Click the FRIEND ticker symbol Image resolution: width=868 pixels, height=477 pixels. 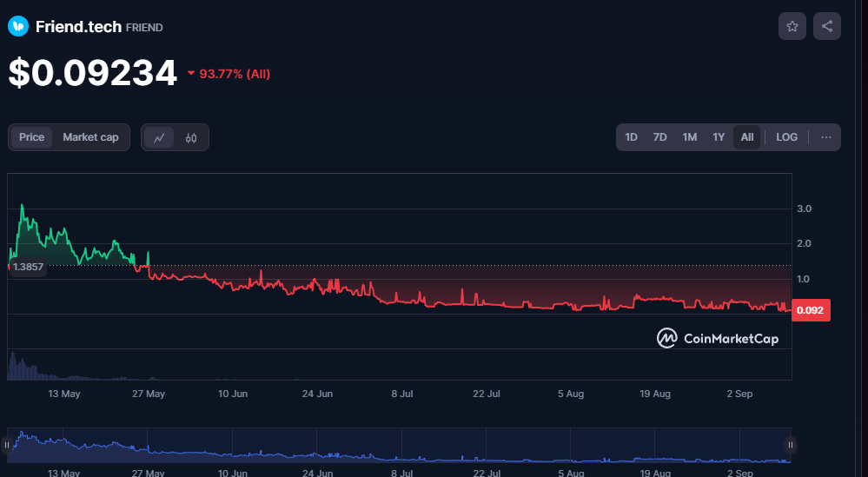coord(144,27)
